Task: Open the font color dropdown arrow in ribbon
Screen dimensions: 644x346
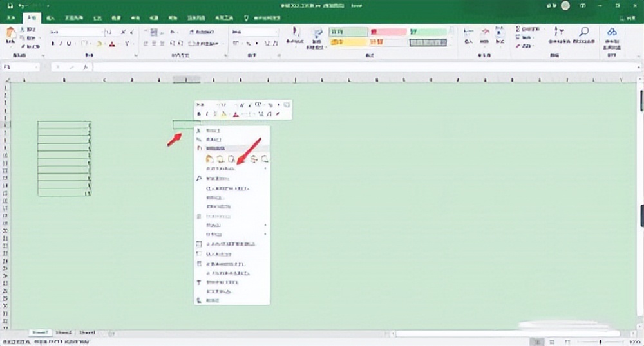Action: point(118,44)
